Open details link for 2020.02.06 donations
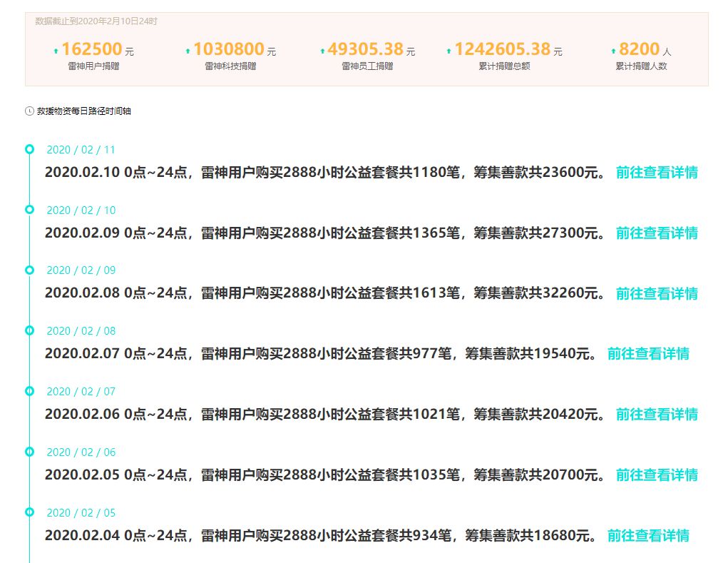728x563 pixels. pyautogui.click(x=657, y=415)
